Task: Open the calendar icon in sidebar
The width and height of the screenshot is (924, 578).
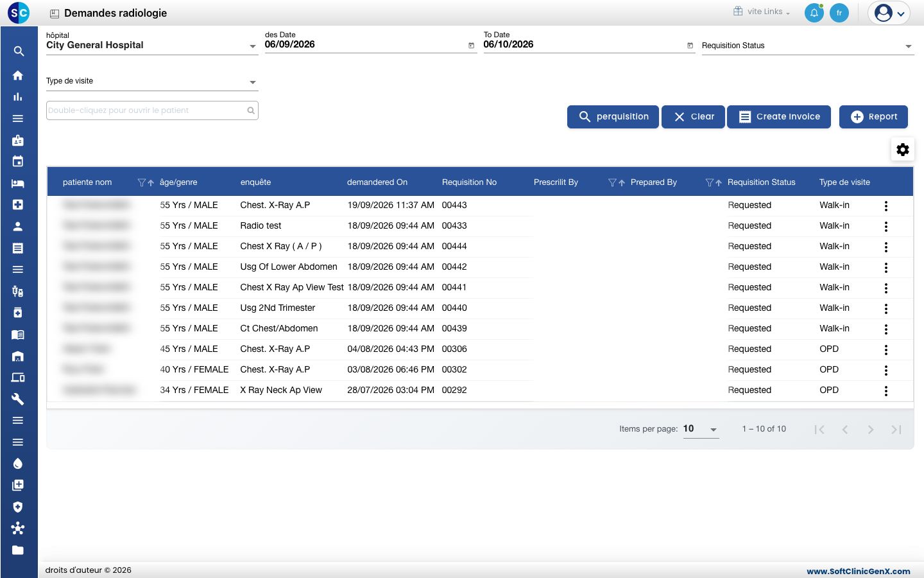Action: click(18, 161)
